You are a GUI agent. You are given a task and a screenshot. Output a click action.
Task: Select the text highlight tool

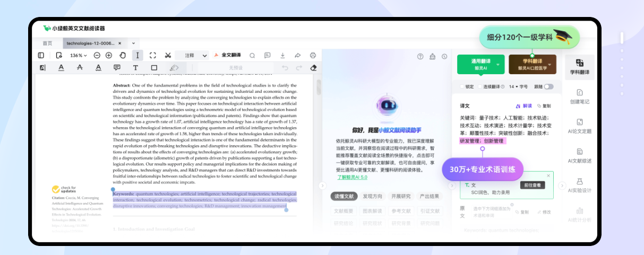click(42, 68)
